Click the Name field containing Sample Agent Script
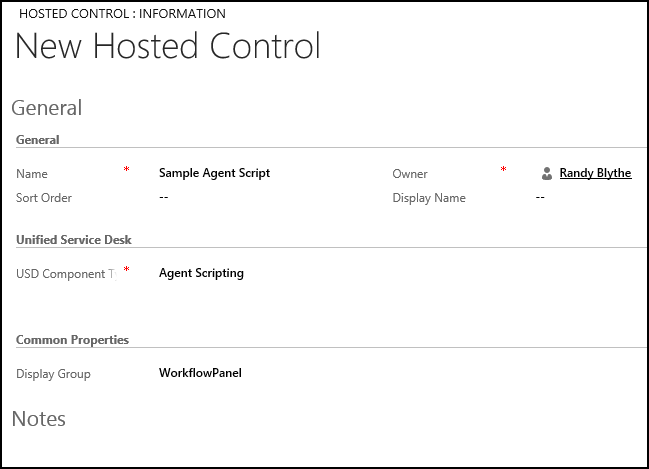 point(214,173)
